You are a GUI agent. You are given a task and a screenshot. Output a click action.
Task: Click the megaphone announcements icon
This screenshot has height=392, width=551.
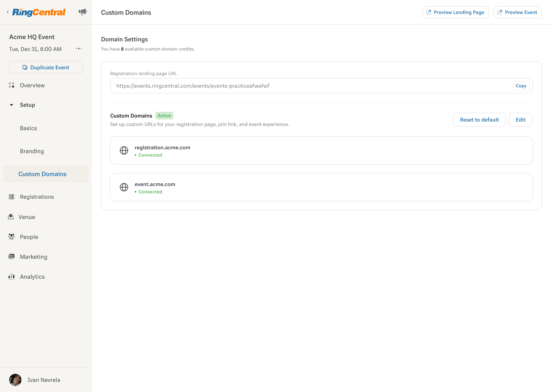point(83,12)
